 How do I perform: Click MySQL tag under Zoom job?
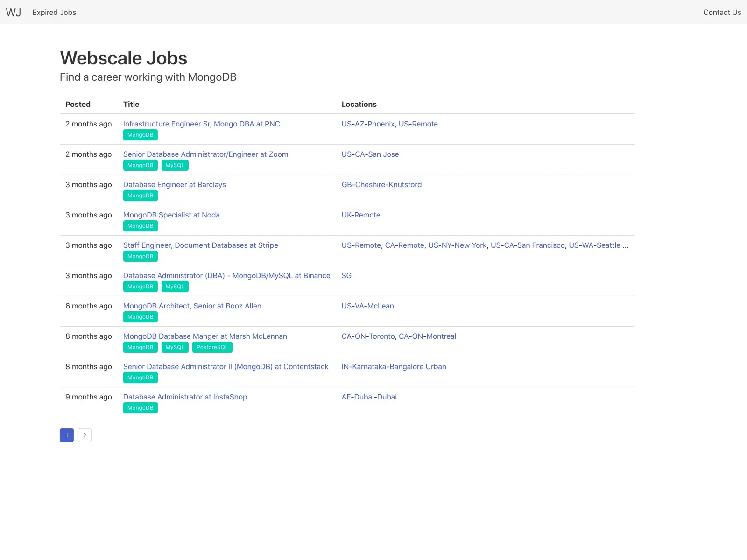tap(175, 165)
